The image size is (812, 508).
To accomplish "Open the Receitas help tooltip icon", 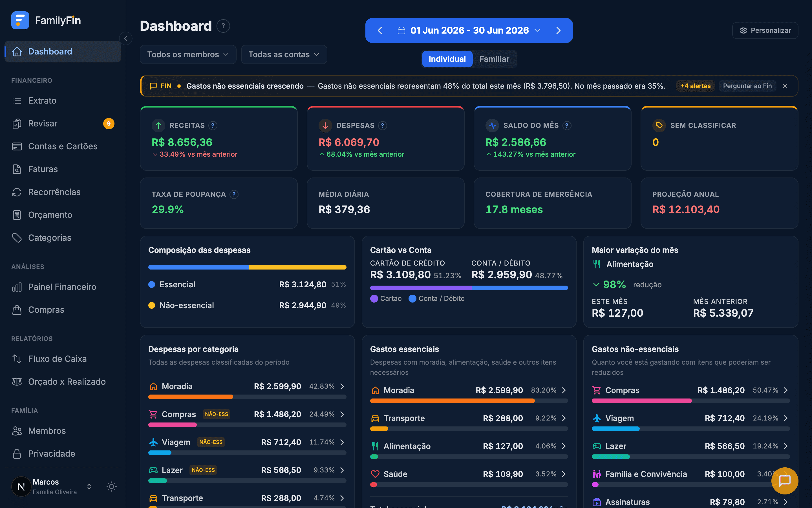I will 213,126.
